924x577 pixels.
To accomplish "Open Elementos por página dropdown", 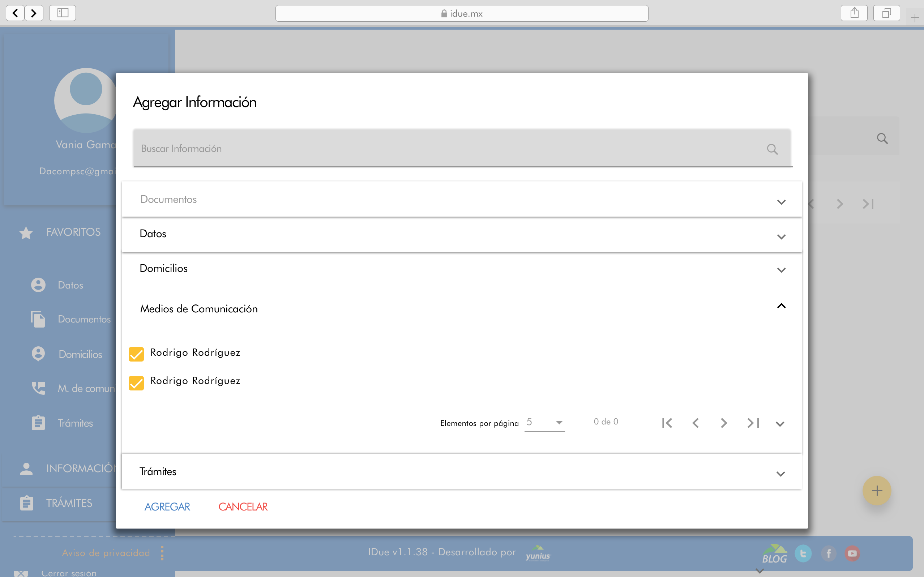I will click(x=544, y=422).
